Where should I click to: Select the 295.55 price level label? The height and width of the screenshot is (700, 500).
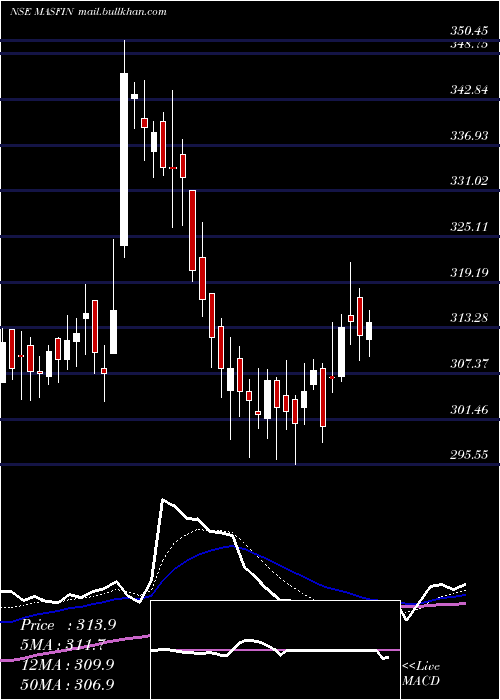[x=469, y=454]
